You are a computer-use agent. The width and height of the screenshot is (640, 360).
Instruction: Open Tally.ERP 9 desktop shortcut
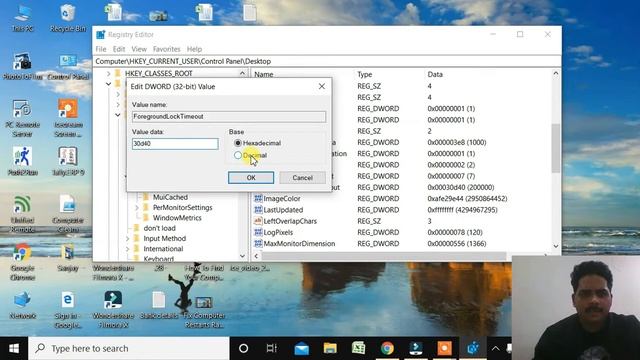click(x=68, y=161)
